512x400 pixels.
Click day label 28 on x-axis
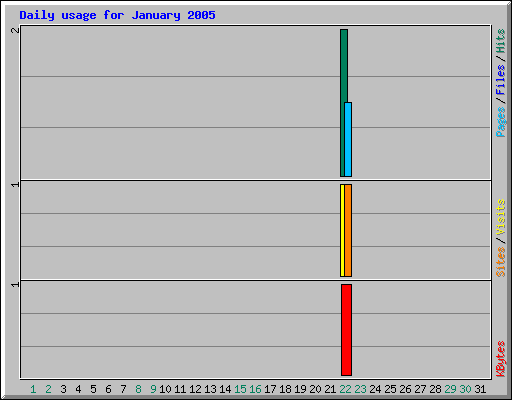435,389
